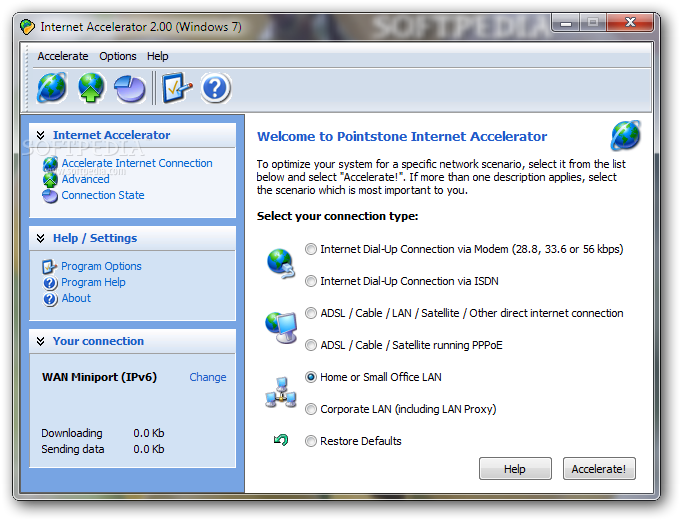Viewport: 681px width, 521px height.
Task: Click the question icon next to Program Help
Action: click(50, 283)
